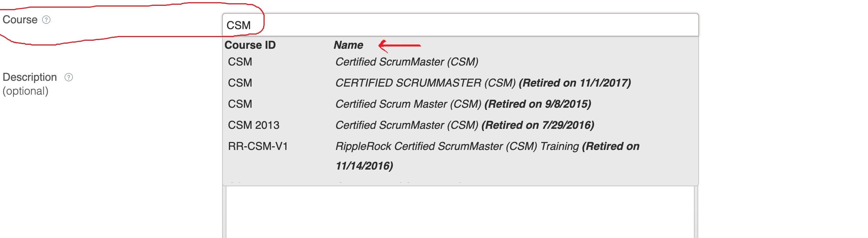Click the CSM ID of the non-retired course
Viewport: 868px width, 238px height.
[x=240, y=62]
